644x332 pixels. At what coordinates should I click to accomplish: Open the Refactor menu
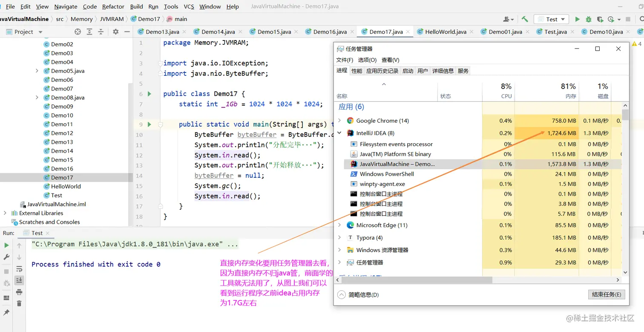coord(113,6)
